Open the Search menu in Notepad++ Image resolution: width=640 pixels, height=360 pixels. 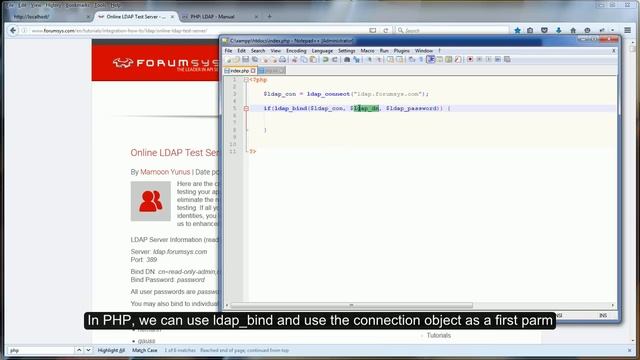(x=258, y=51)
